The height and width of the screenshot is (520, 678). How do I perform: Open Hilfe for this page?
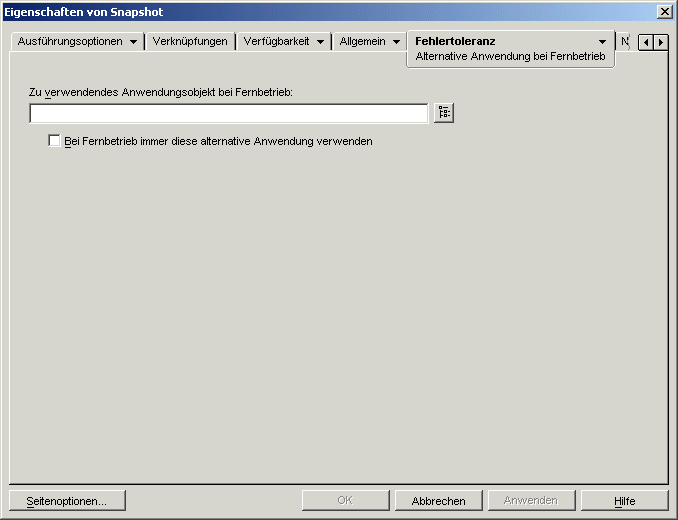(x=625, y=501)
